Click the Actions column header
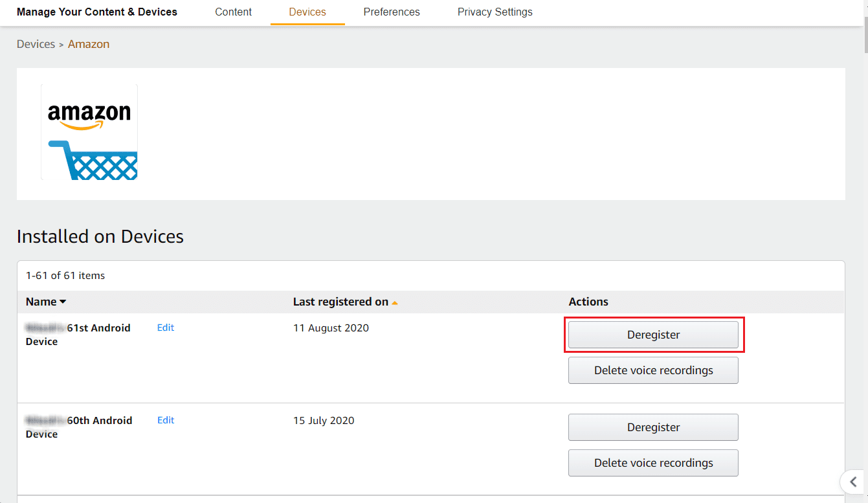Viewport: 868px width, 503px height. point(588,302)
